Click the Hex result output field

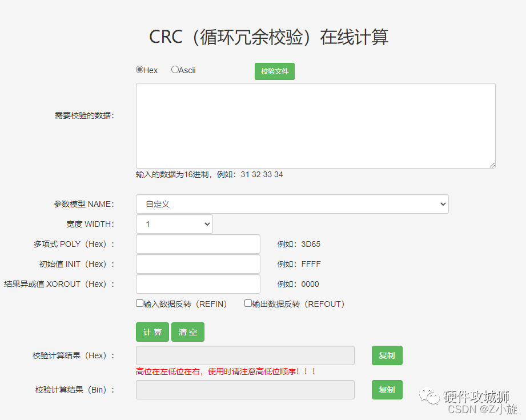click(x=244, y=355)
